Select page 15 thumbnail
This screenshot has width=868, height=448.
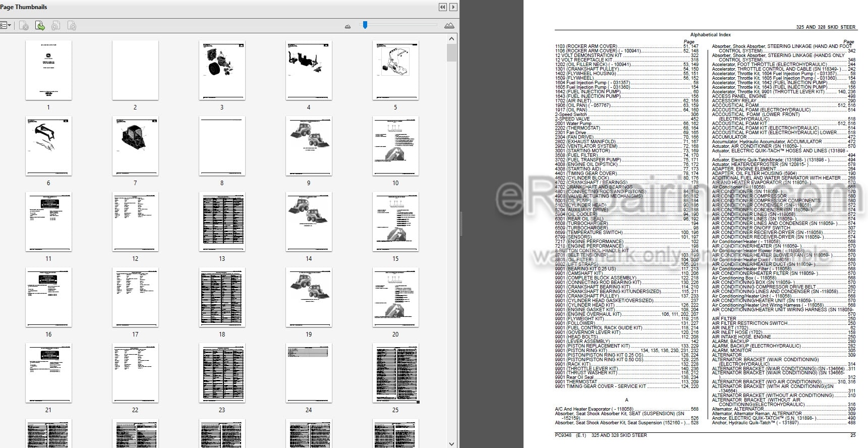point(395,221)
